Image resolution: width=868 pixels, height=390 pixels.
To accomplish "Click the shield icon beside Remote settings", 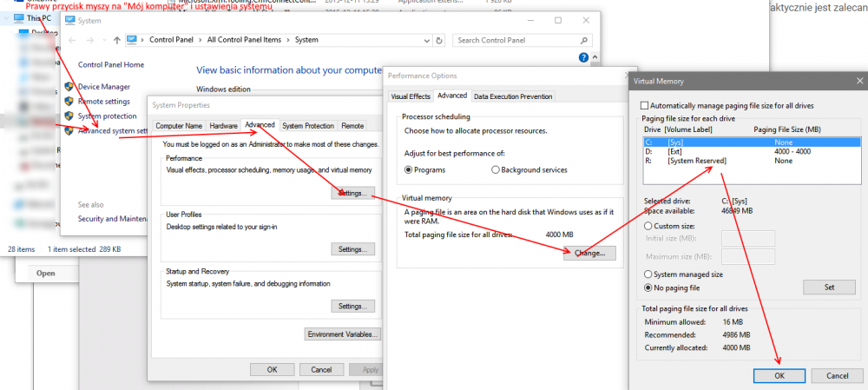I will click(69, 102).
